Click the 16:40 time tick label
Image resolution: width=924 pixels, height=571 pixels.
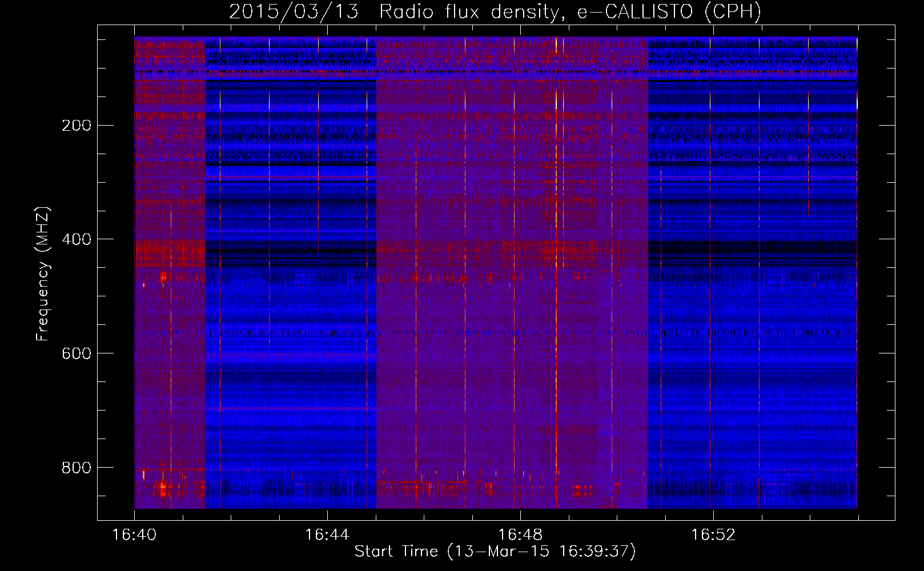point(134,535)
